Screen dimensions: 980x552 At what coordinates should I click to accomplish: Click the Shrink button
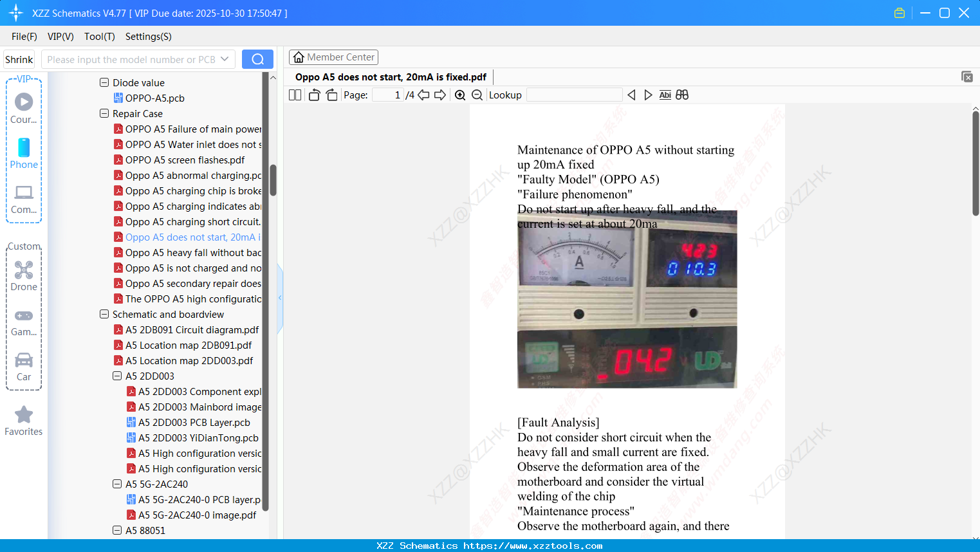coord(19,59)
